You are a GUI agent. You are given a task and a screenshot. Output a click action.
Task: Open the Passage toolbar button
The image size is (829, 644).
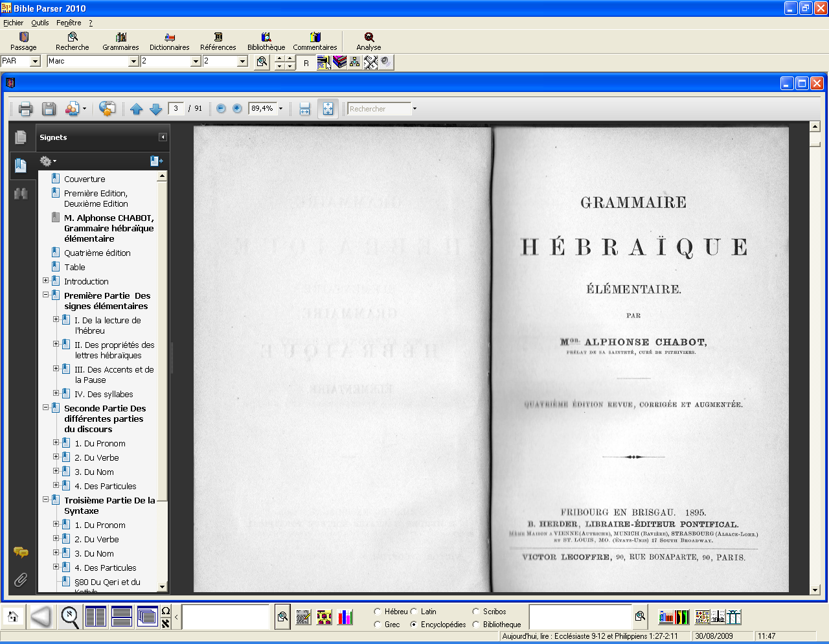click(23, 41)
